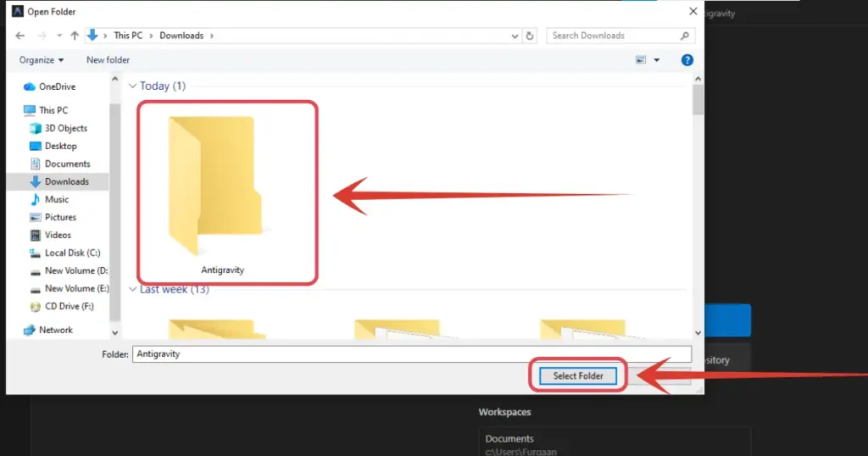The height and width of the screenshot is (456, 868).
Task: Click the Up one level arrow
Action: click(x=75, y=36)
